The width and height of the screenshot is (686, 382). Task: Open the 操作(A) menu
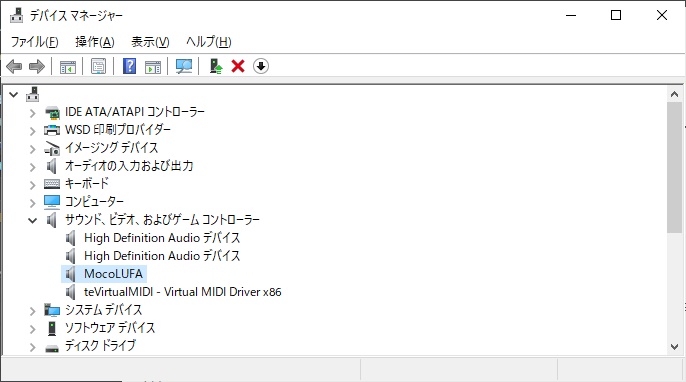click(95, 42)
